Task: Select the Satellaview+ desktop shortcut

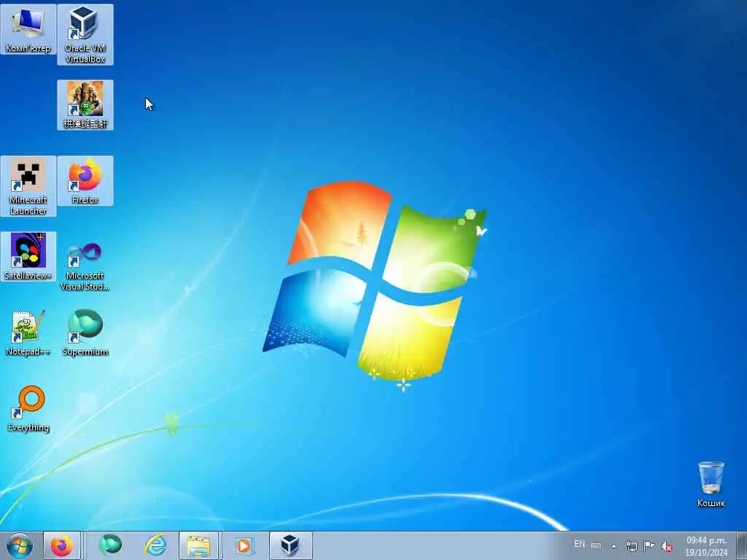Action: click(28, 257)
